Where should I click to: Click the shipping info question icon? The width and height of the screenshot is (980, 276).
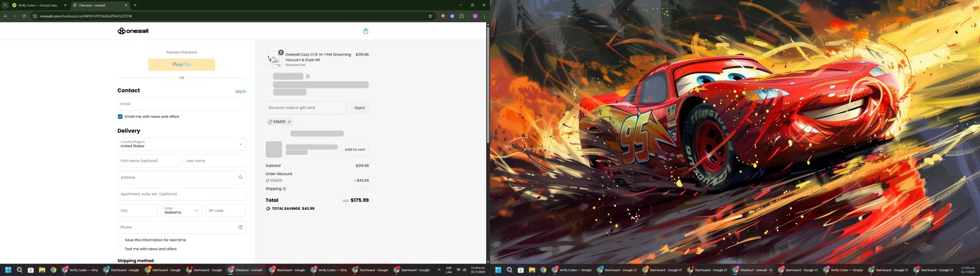284,189
